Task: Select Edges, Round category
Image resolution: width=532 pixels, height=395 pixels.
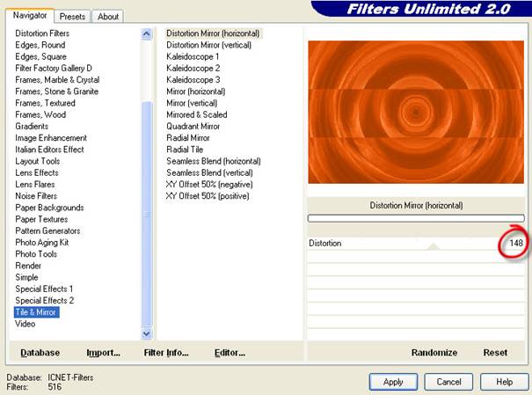Action: (40, 45)
